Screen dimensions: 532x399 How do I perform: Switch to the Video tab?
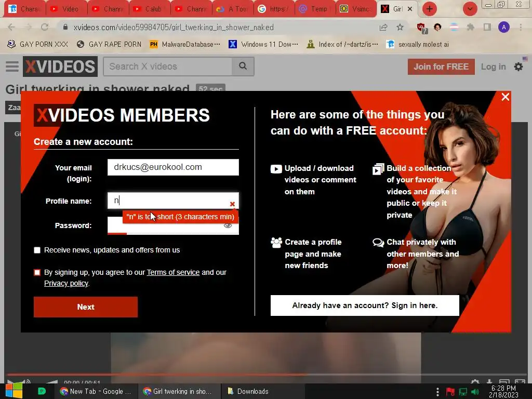click(66, 9)
